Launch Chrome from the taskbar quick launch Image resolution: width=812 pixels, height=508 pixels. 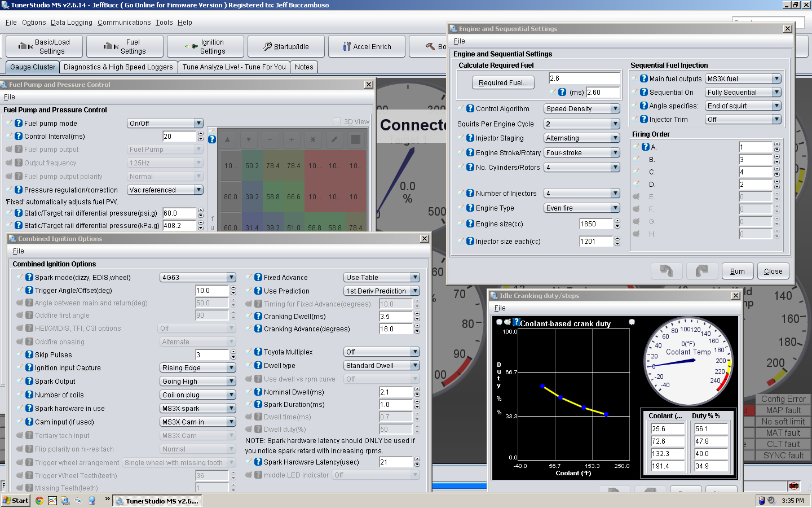coord(39,501)
